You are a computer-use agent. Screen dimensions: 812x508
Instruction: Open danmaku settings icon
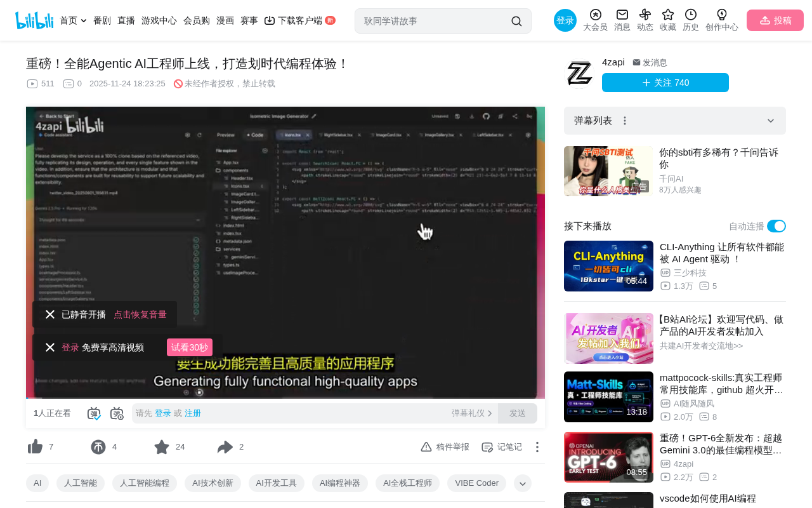(x=117, y=413)
